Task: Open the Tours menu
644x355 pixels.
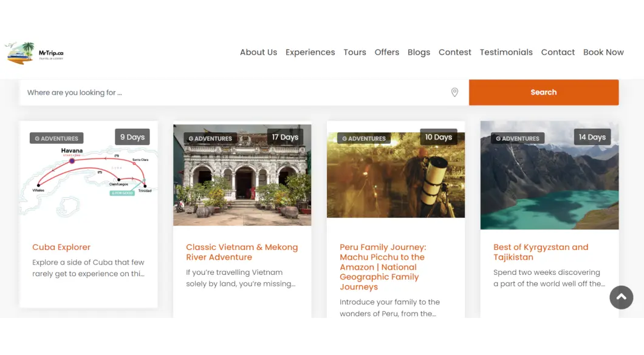Action: point(354,52)
